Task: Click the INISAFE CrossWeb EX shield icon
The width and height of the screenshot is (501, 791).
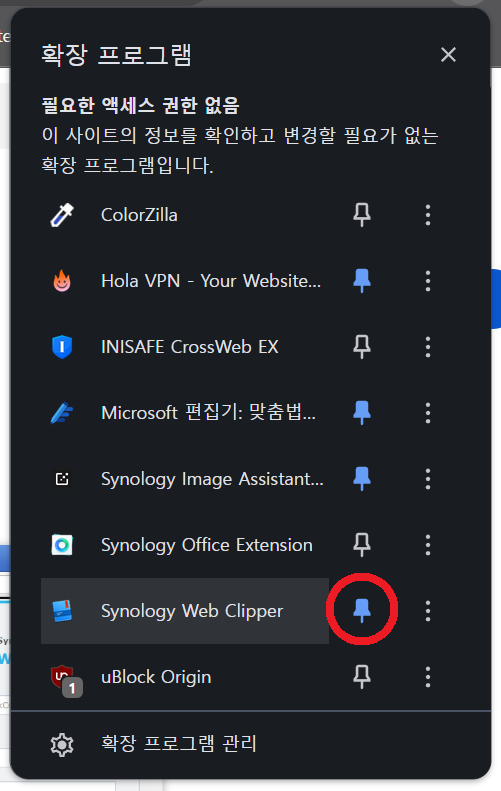Action: point(62,347)
